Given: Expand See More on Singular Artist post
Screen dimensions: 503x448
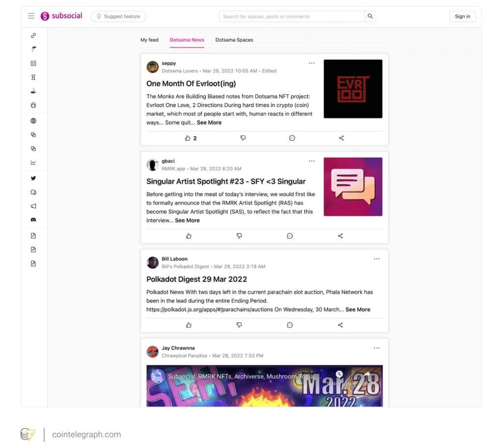Looking at the screenshot, I should 187,221.
